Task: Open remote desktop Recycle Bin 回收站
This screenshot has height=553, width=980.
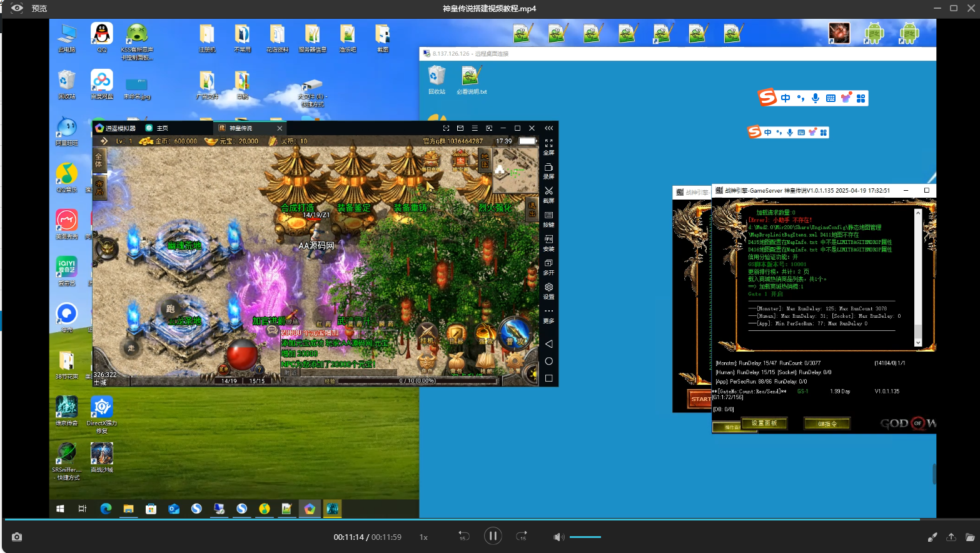Action: [437, 81]
